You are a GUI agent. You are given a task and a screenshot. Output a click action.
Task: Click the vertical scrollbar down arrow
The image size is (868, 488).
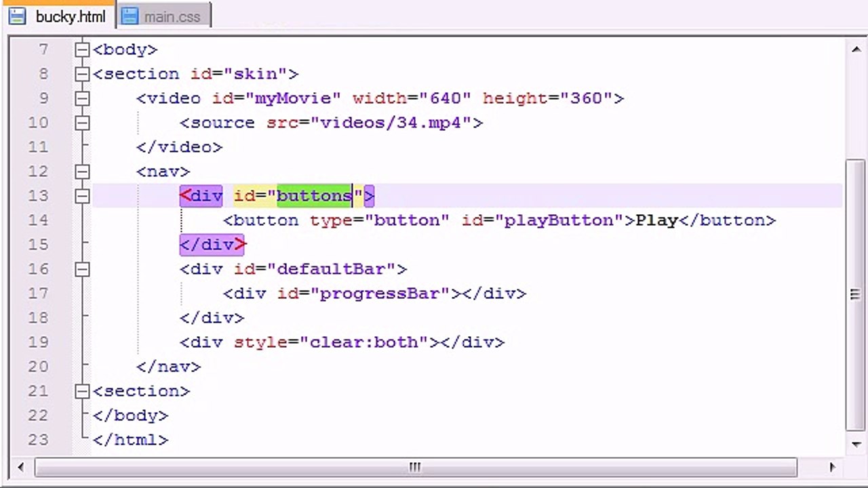pos(855,443)
